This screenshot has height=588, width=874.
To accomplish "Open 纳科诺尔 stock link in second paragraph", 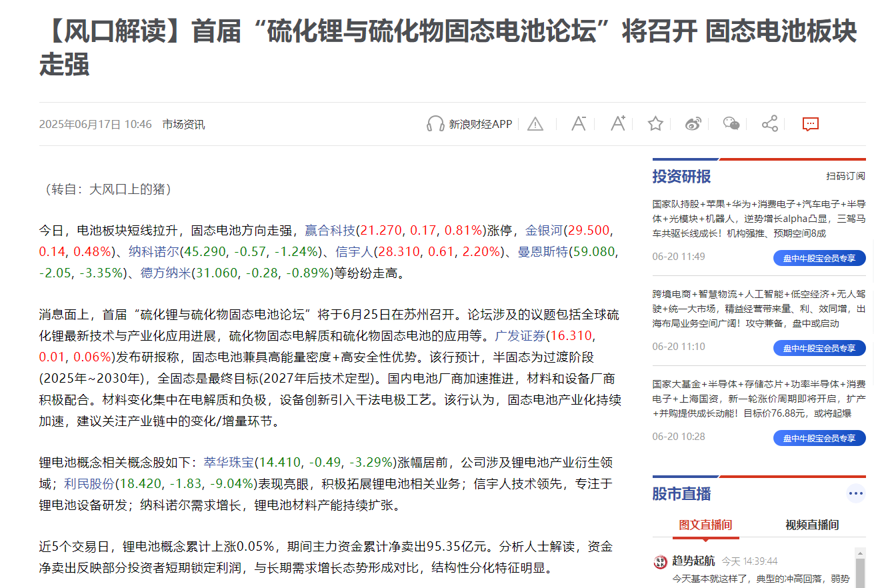I will [154, 251].
